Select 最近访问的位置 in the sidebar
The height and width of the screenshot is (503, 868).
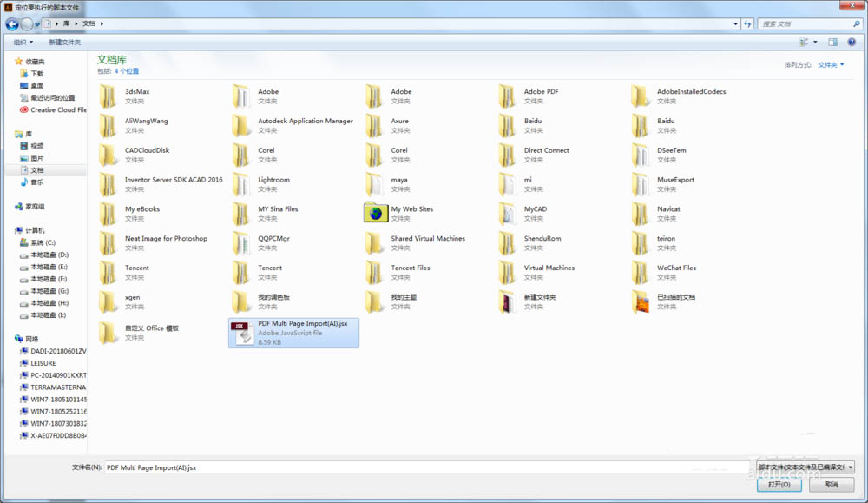(47, 98)
